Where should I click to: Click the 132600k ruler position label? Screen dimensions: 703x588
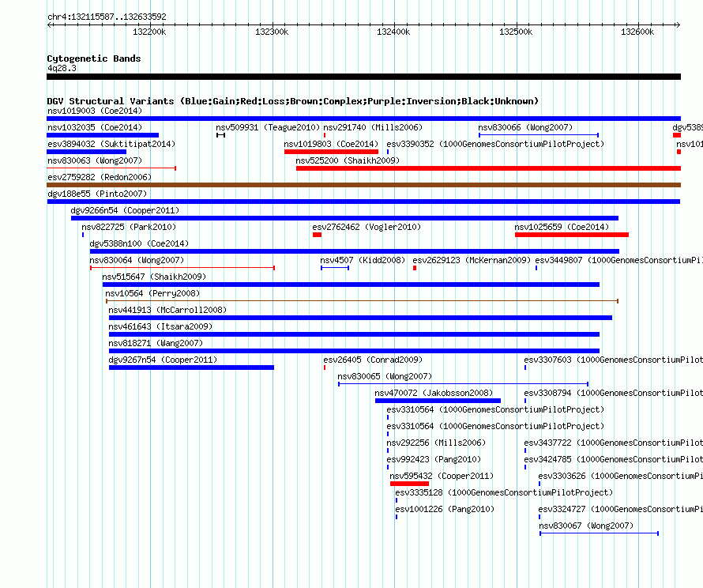637,32
